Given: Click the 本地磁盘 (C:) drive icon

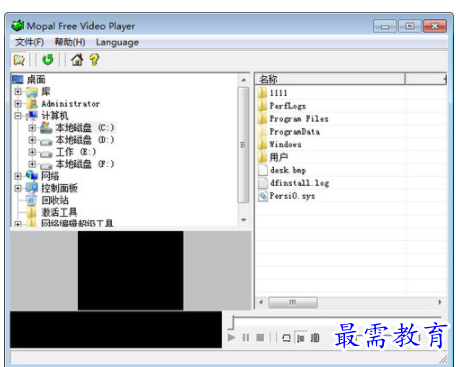Looking at the screenshot, I should point(46,128).
